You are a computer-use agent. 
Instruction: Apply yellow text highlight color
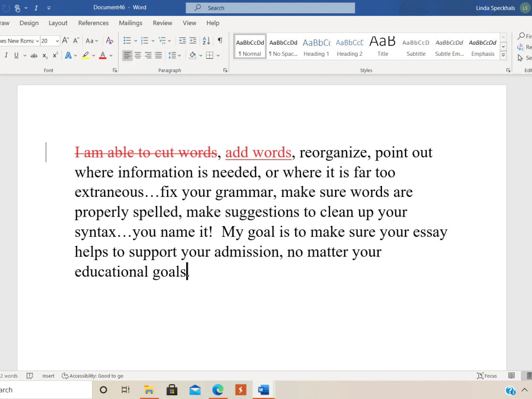tap(86, 55)
